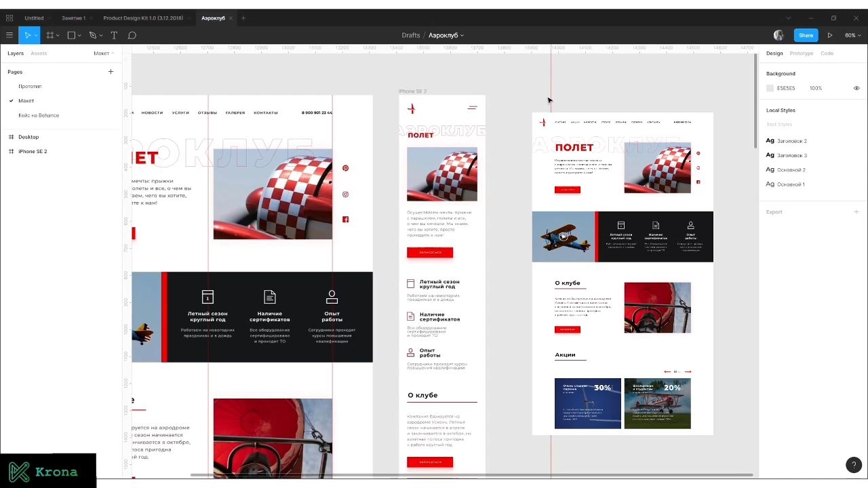The width and height of the screenshot is (868, 488).
Task: Open the help question mark button
Action: pos(854,465)
